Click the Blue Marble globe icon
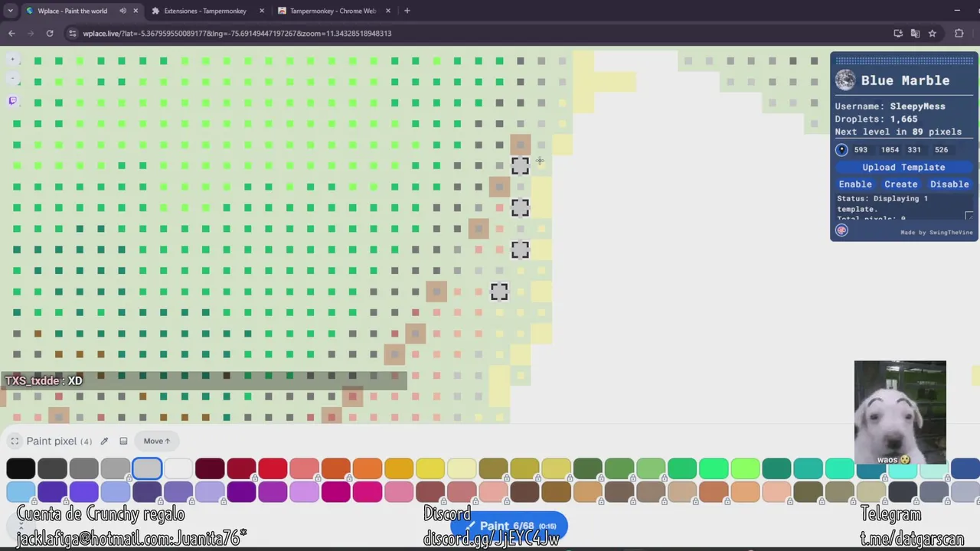 [845, 80]
